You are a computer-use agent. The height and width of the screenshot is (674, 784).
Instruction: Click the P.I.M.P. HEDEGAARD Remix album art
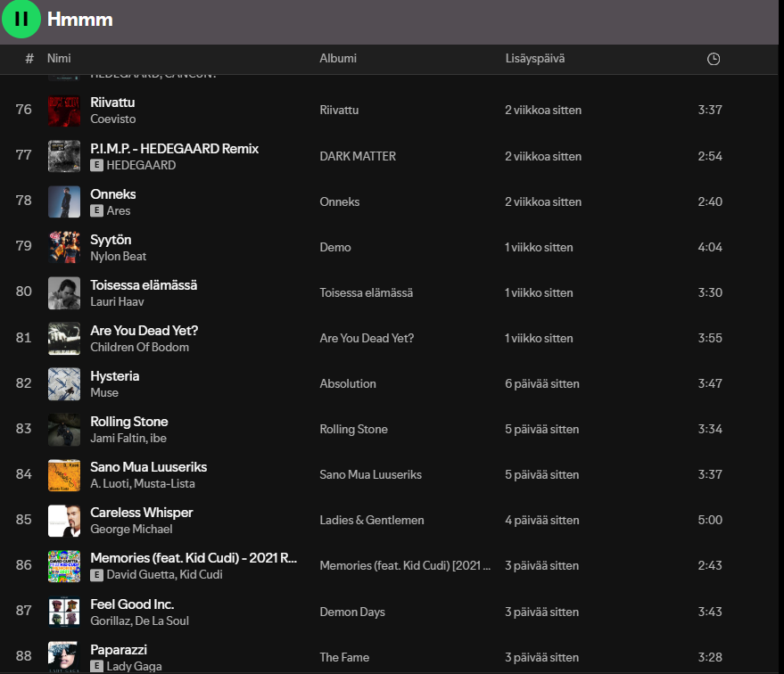click(64, 156)
